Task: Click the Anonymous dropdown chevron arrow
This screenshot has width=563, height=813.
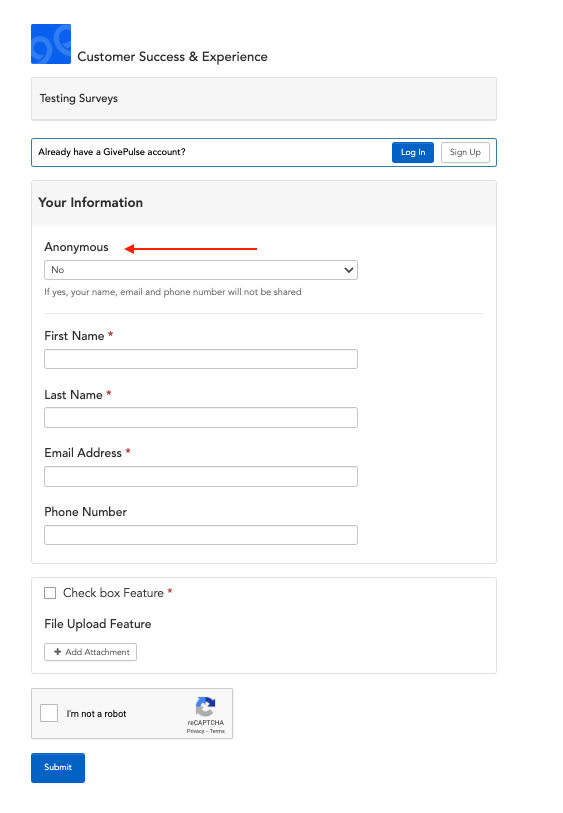Action: point(349,270)
